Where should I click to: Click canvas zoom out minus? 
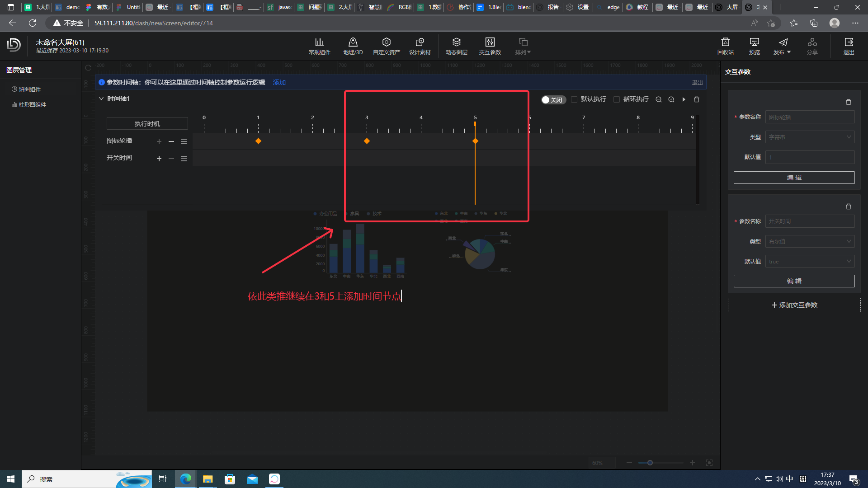click(x=629, y=463)
